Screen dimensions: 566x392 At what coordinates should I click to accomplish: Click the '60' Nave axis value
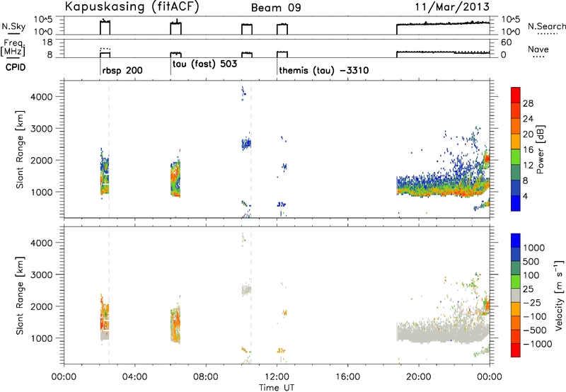506,42
